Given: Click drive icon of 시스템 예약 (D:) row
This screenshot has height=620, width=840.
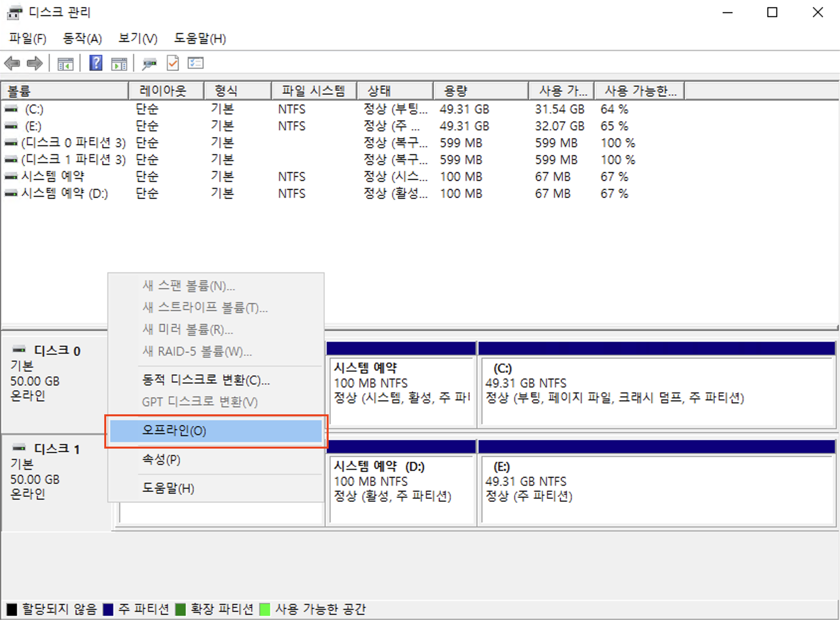Looking at the screenshot, I should point(11,193).
